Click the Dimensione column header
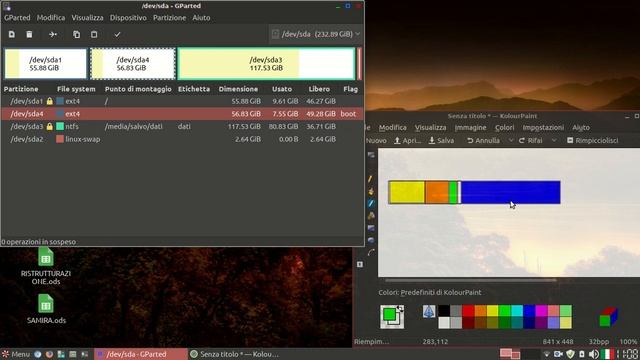Screen dimensions: 640x360 pyautogui.click(x=238, y=89)
